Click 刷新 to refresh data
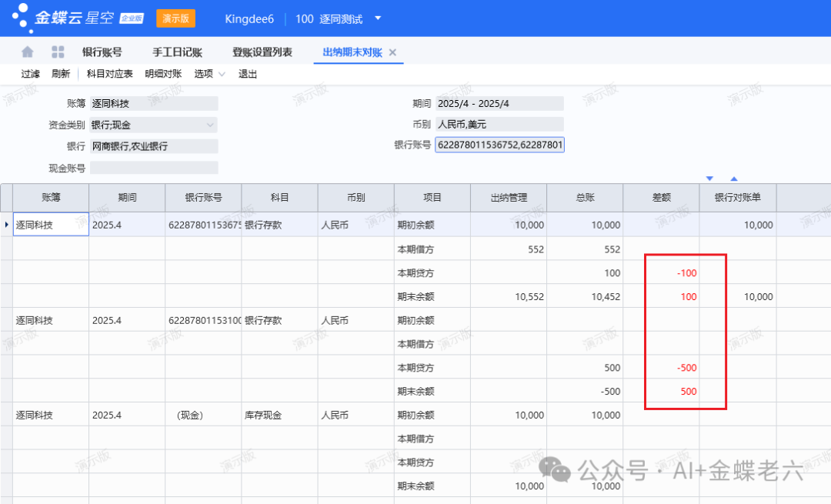This screenshot has width=831, height=504. 61,74
